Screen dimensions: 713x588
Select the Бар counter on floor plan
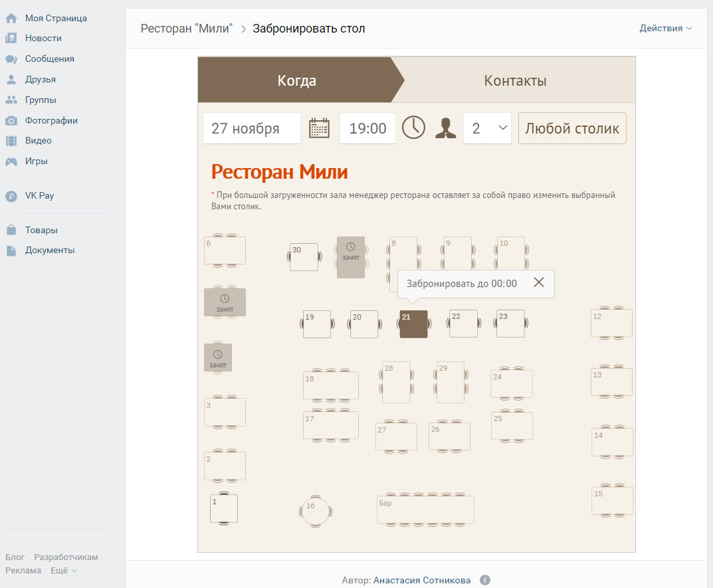[x=425, y=510]
